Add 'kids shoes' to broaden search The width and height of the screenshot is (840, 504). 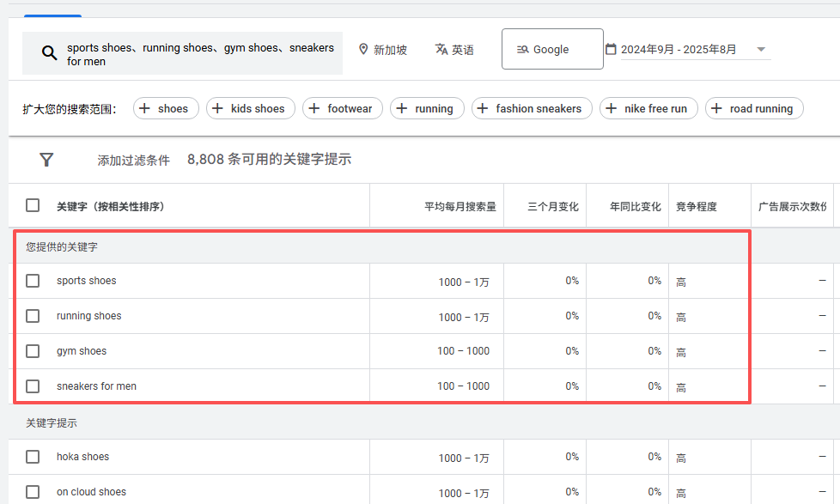[x=218, y=108]
